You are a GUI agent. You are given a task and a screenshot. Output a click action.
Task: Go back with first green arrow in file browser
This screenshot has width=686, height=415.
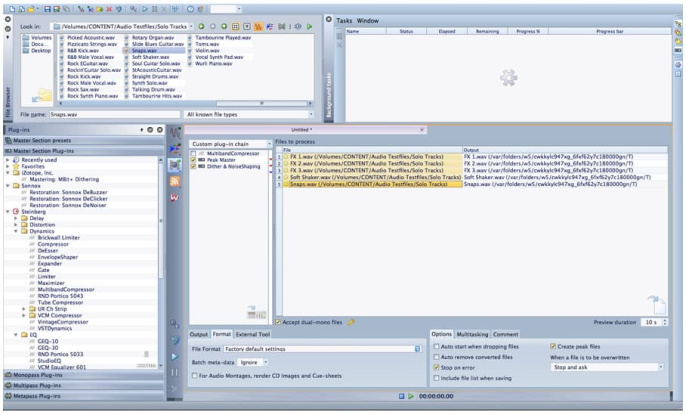click(x=201, y=27)
